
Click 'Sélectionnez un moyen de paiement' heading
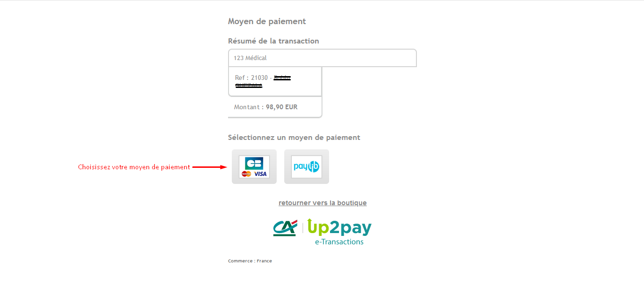[x=294, y=138]
